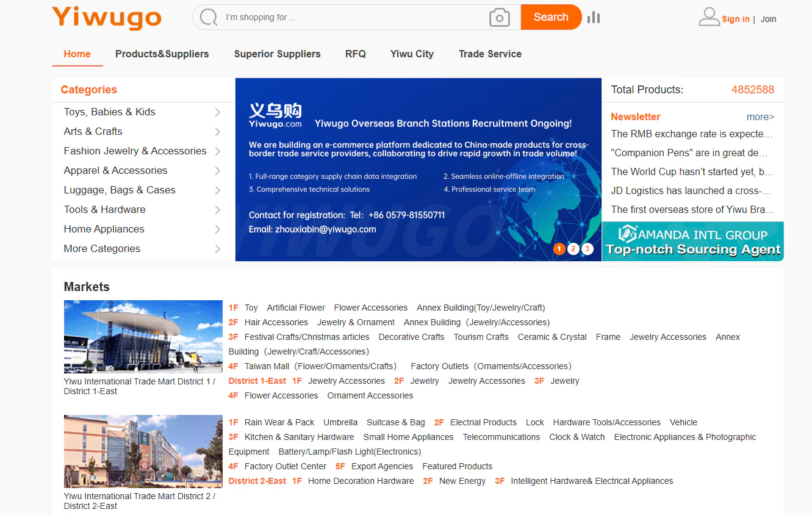This screenshot has width=812, height=515.
Task: Switch to the Products&Suppliers tab
Action: pos(162,54)
